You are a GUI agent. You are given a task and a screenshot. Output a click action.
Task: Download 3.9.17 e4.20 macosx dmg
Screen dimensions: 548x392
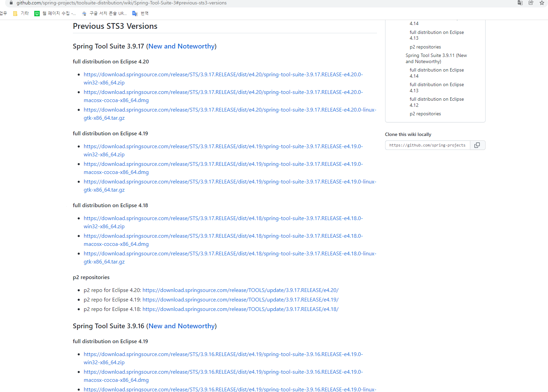click(223, 96)
